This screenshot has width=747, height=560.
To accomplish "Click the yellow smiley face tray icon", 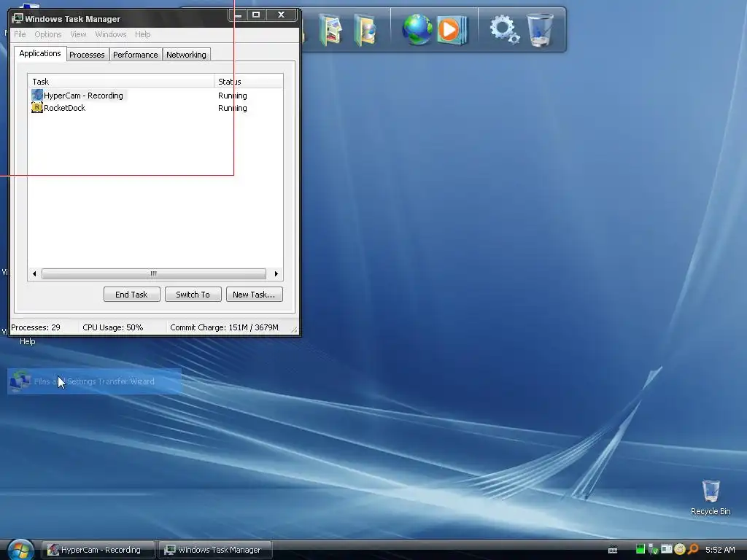I will point(680,550).
